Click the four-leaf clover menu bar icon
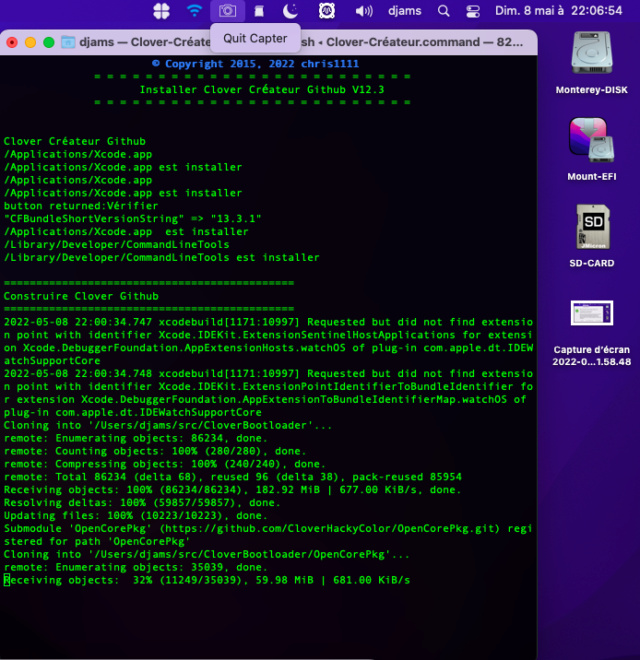The height and width of the screenshot is (660, 640). pyautogui.click(x=161, y=11)
